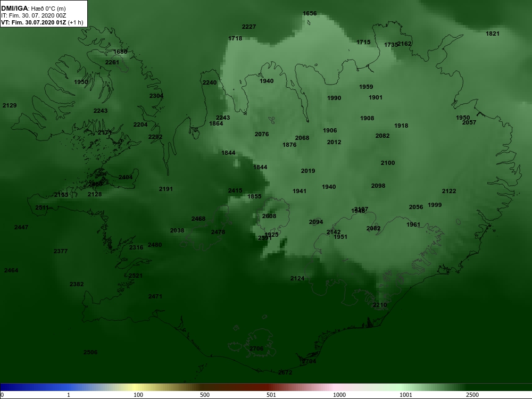Click the 2038 label
Viewport: 532px width, 399px height.
[177, 231]
